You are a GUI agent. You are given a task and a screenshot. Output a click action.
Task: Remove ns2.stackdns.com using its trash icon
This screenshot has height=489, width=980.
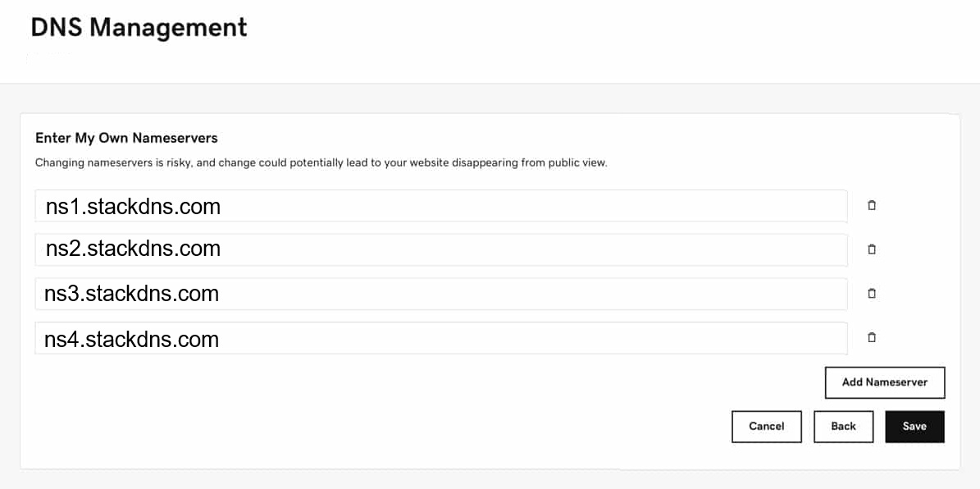pos(871,249)
